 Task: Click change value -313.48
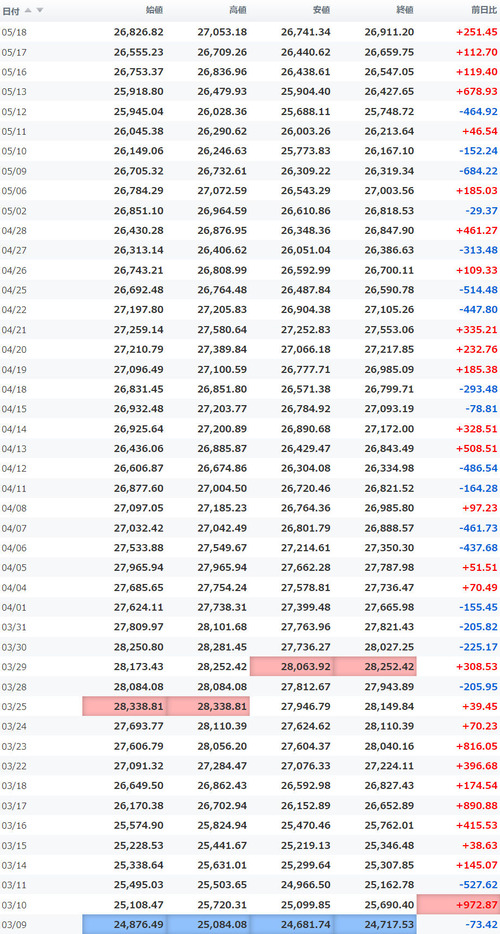pos(479,251)
